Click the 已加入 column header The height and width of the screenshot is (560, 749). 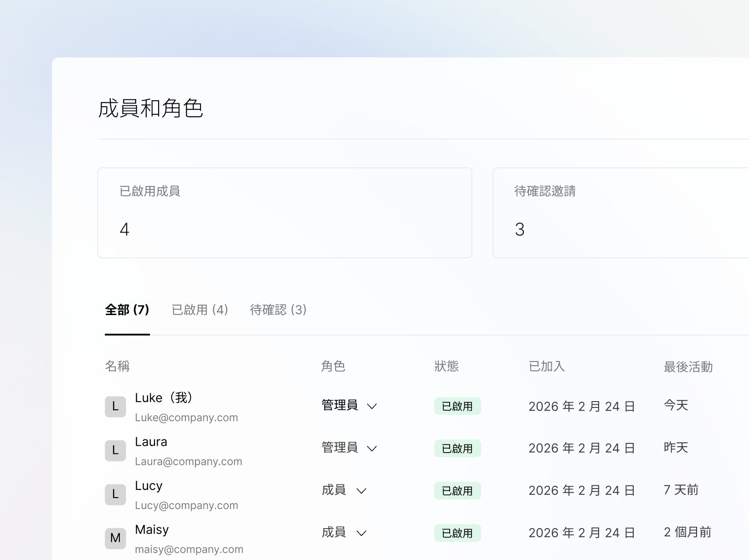(547, 366)
